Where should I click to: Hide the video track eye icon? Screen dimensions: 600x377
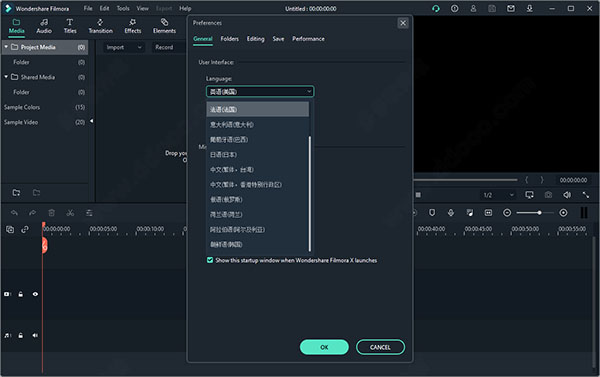[35, 294]
